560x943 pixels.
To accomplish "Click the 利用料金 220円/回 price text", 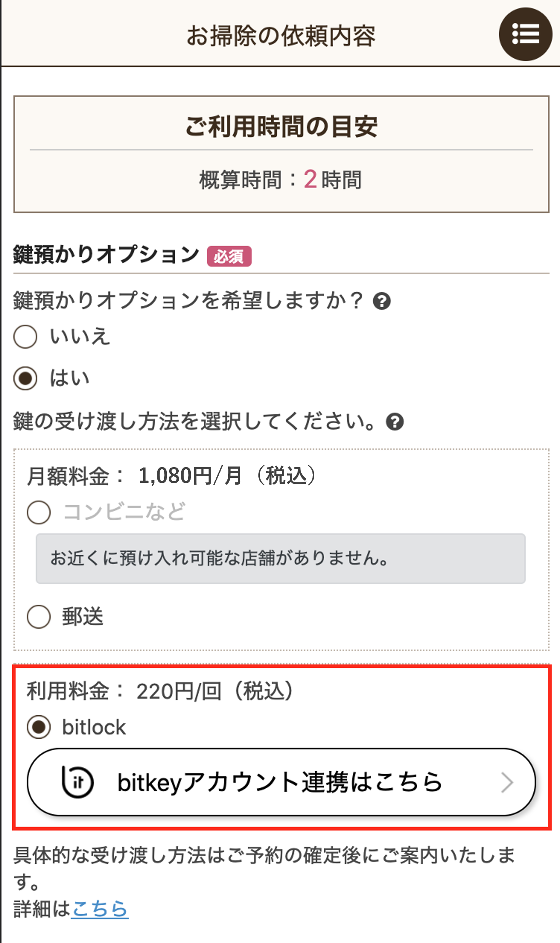I will [160, 691].
